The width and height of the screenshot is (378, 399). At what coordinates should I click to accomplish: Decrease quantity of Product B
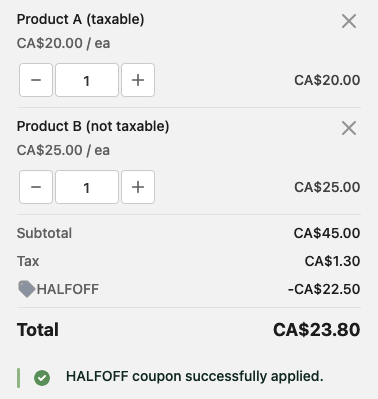click(x=36, y=187)
